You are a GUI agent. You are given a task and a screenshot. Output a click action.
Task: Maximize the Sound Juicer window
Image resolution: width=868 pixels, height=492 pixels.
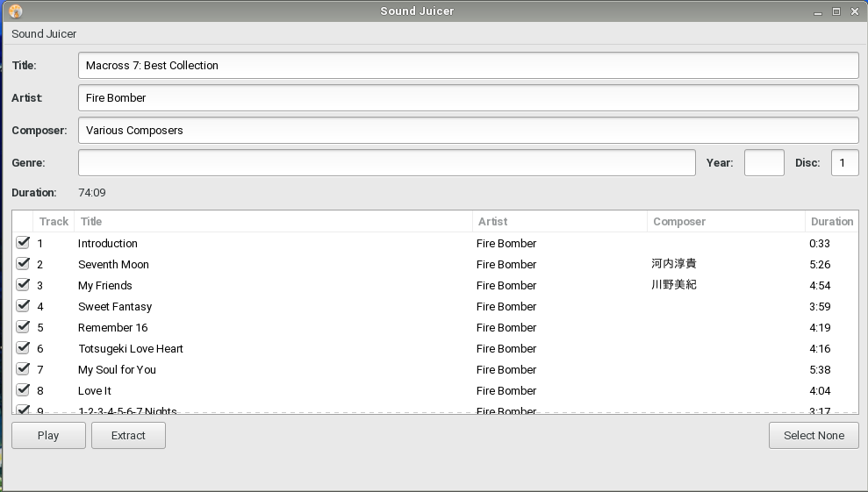(836, 11)
